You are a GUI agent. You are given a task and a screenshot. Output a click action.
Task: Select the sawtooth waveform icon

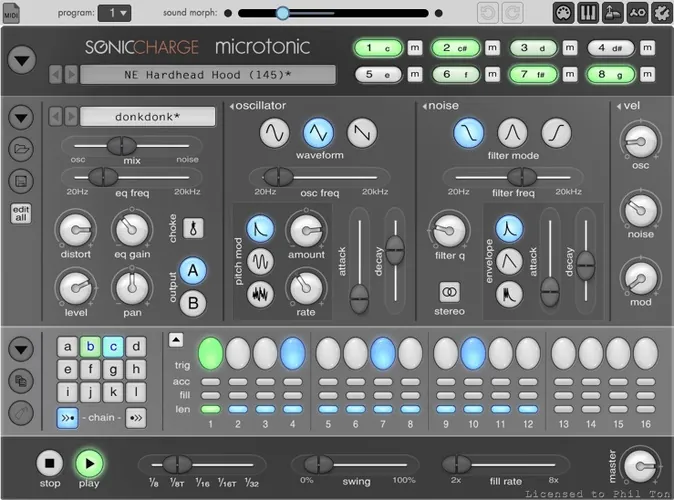362,133
